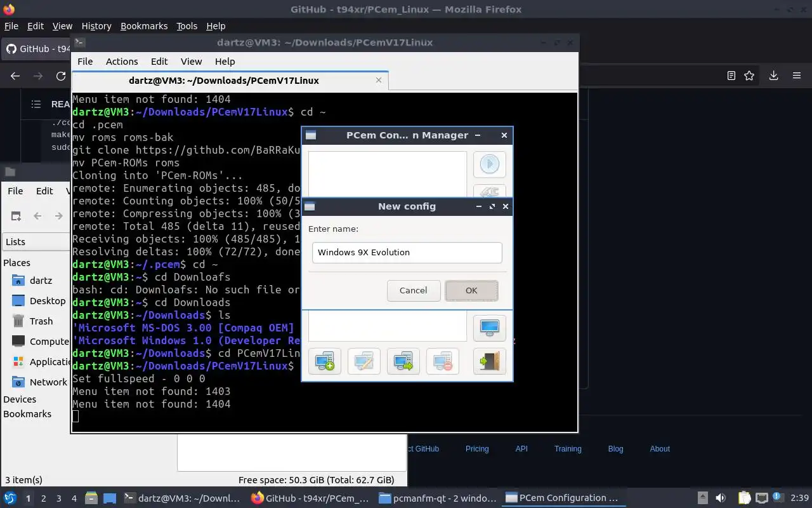The image size is (812, 508).
Task: Click PCem exit door icon
Action: pyautogui.click(x=489, y=361)
